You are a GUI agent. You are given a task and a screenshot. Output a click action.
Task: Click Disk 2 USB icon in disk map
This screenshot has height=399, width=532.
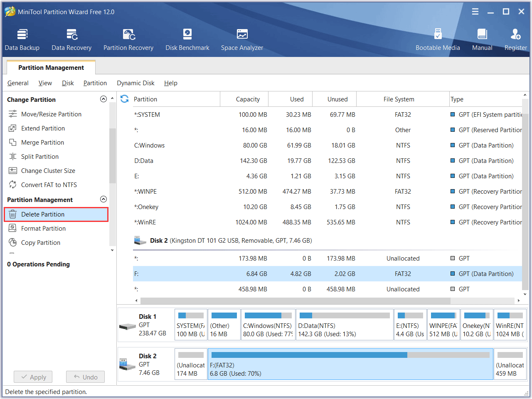pos(127,365)
